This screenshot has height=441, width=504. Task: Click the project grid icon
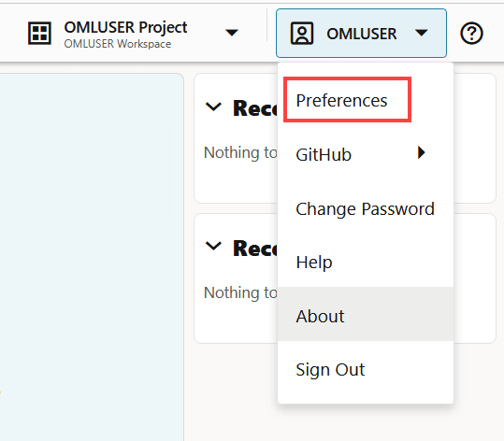[x=39, y=33]
